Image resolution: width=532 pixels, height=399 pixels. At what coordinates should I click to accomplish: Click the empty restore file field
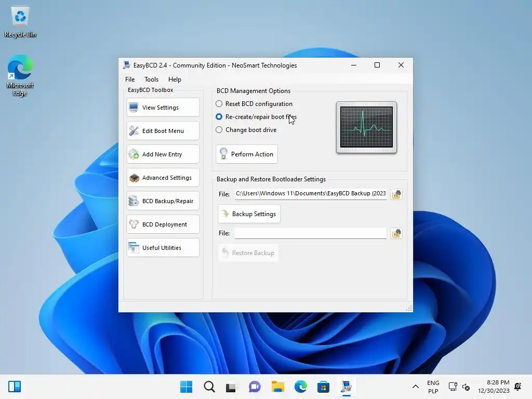click(x=311, y=233)
